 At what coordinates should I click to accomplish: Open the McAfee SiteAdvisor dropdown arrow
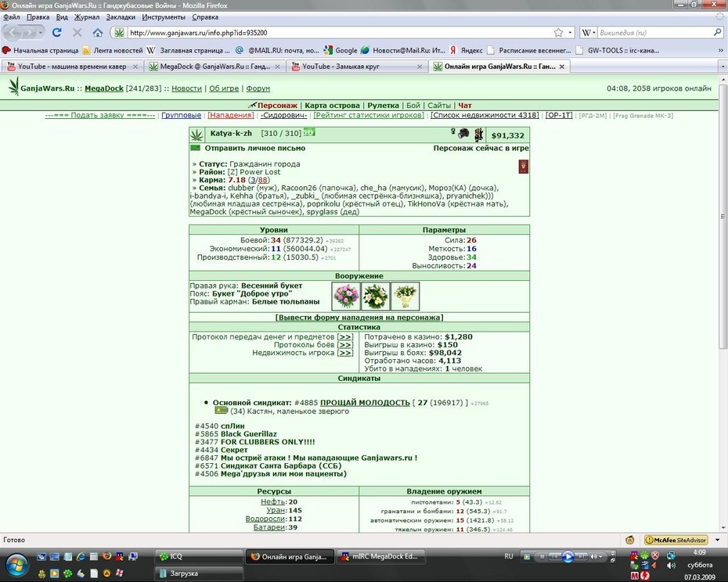click(717, 540)
